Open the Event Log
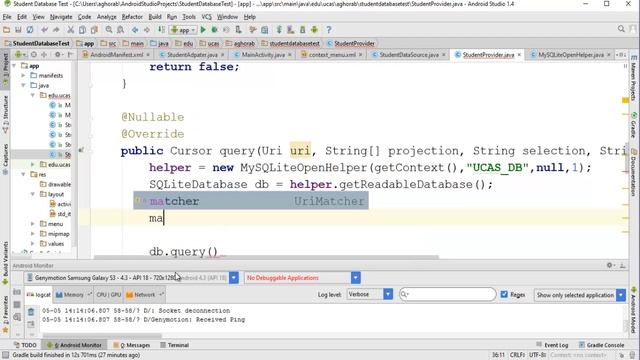 [x=552, y=345]
